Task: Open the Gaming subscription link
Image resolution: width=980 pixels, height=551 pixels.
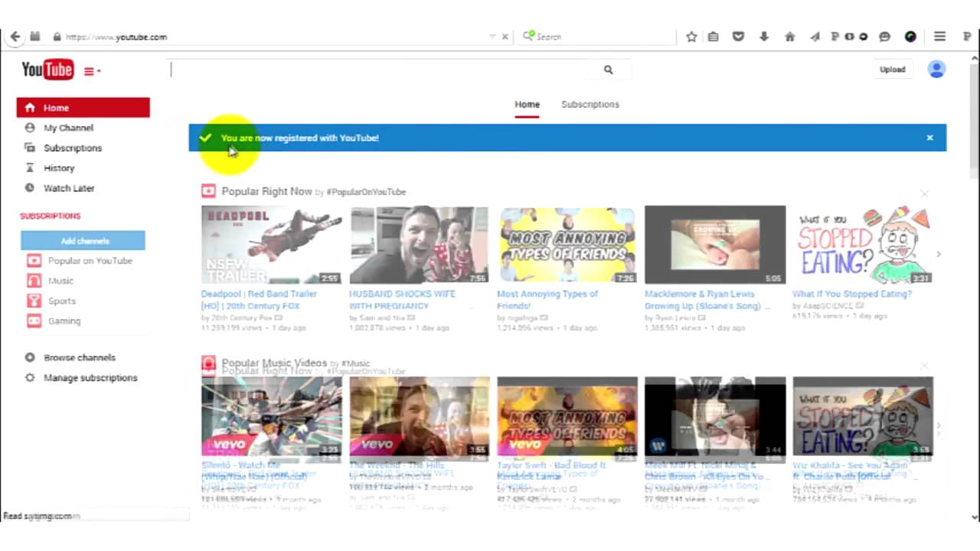Action: (64, 321)
